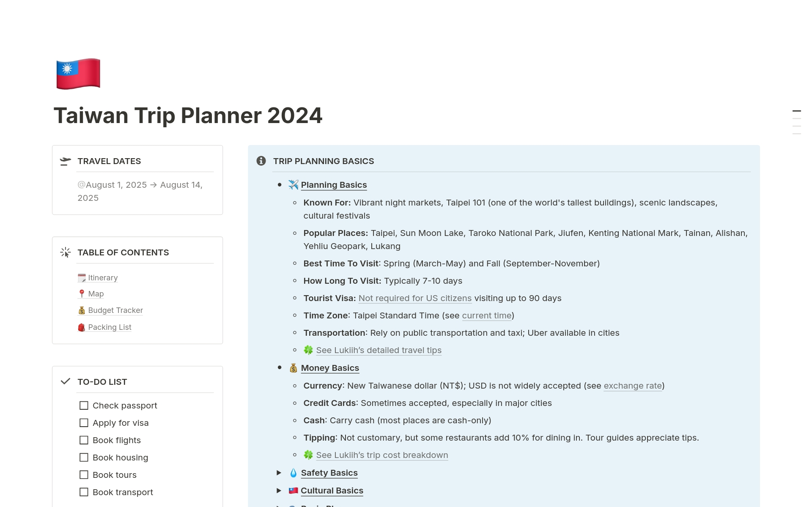Screen dimensions: 812x507
Task: Select Lukih's detailed travel tips
Action: point(378,350)
